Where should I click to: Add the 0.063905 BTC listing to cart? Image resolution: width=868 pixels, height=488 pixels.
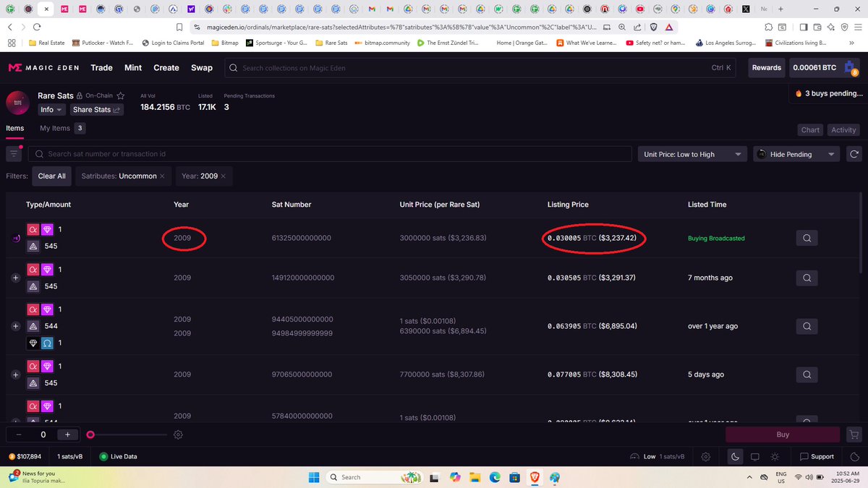[x=16, y=326]
